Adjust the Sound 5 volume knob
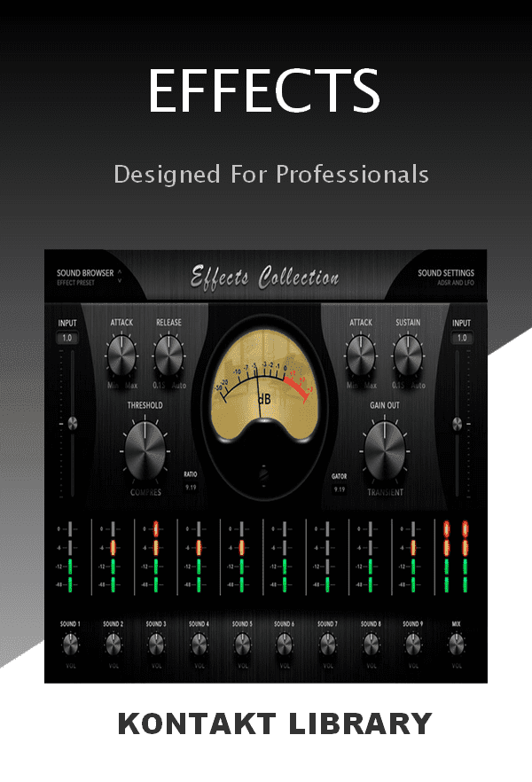 (x=242, y=645)
